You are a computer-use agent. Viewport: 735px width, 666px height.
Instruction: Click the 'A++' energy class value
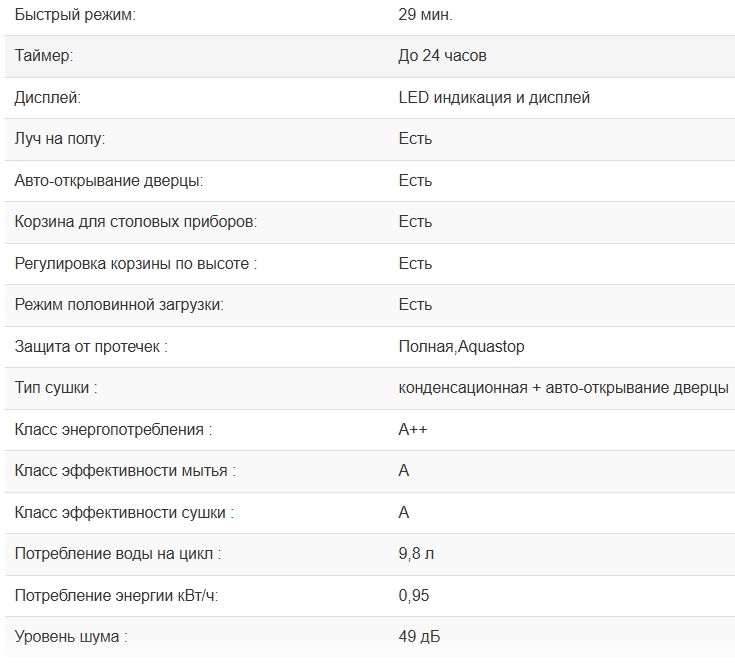click(414, 430)
